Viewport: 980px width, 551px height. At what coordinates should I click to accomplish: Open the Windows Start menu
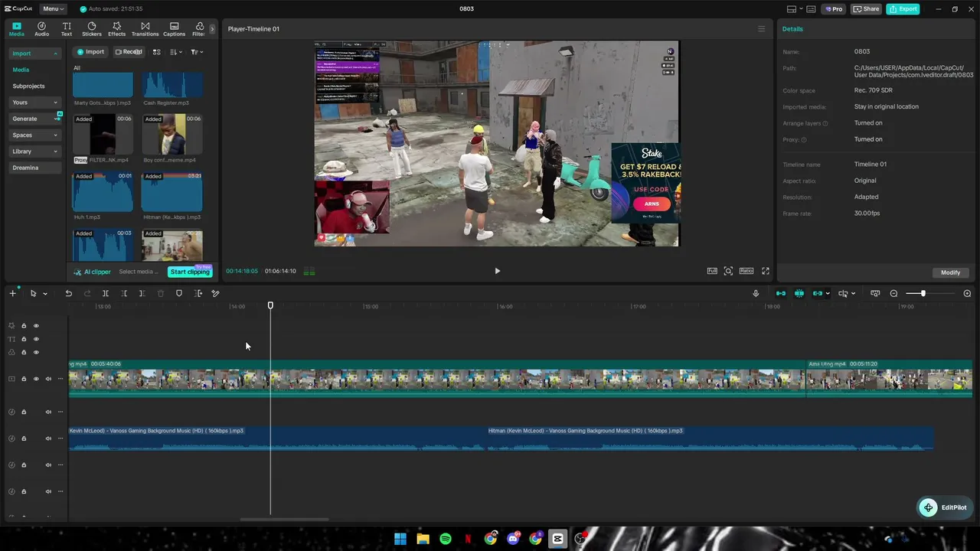[400, 539]
